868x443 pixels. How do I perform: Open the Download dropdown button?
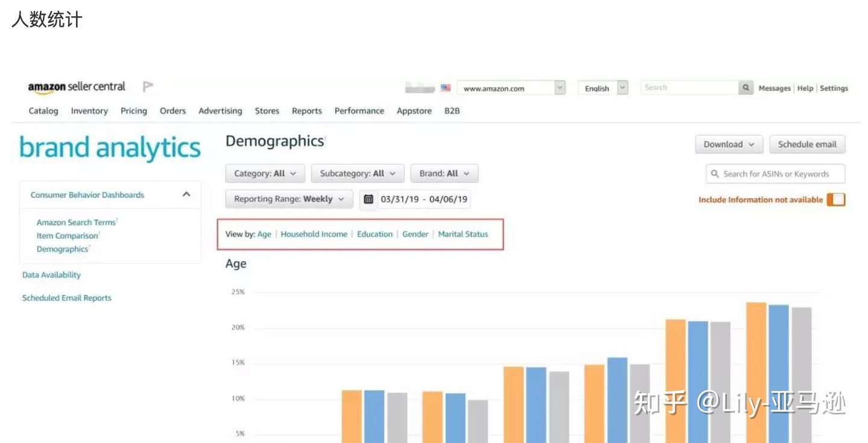tap(729, 145)
